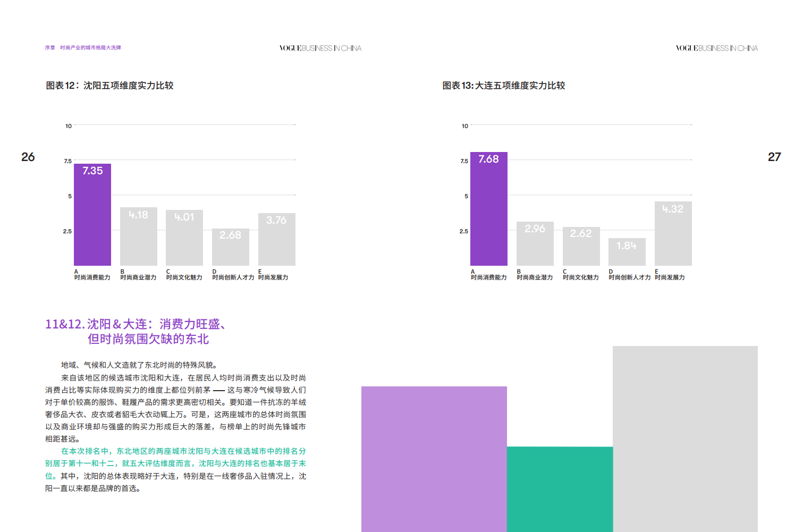This screenshot has width=803, height=532.
Task: Click the gray 4.32 bar
Action: click(x=673, y=234)
